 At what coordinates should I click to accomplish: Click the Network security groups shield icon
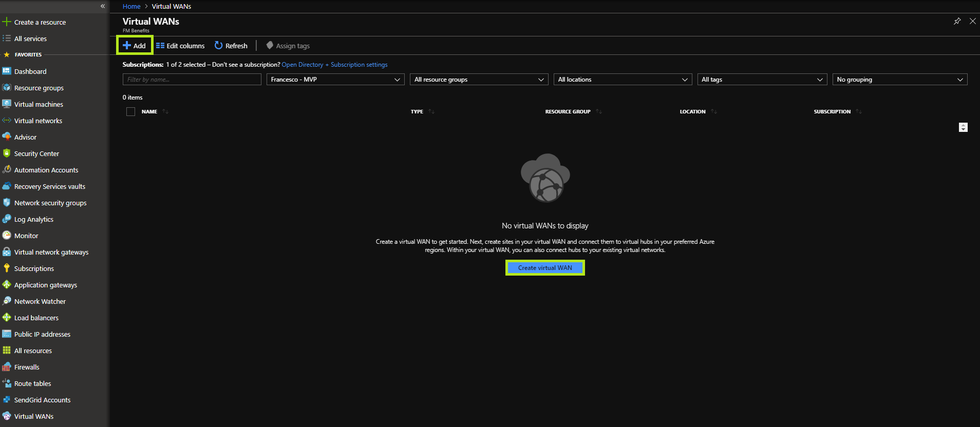[x=7, y=203]
